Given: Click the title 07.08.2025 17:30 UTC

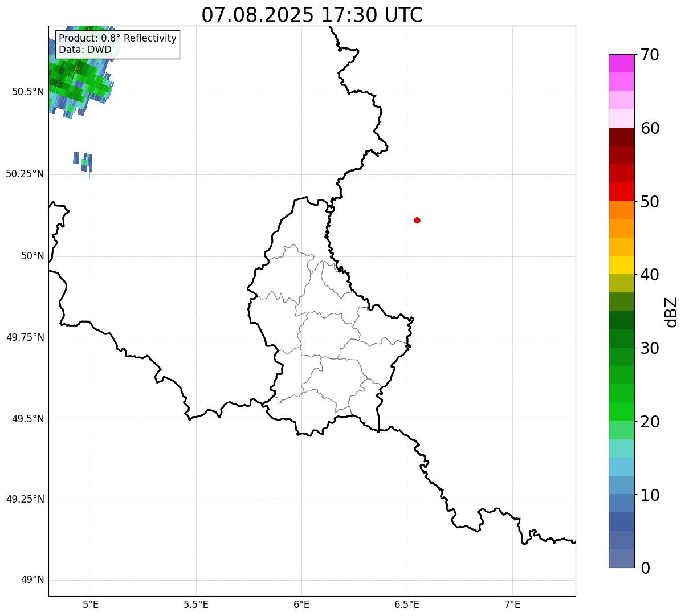Looking at the screenshot, I should point(312,15).
